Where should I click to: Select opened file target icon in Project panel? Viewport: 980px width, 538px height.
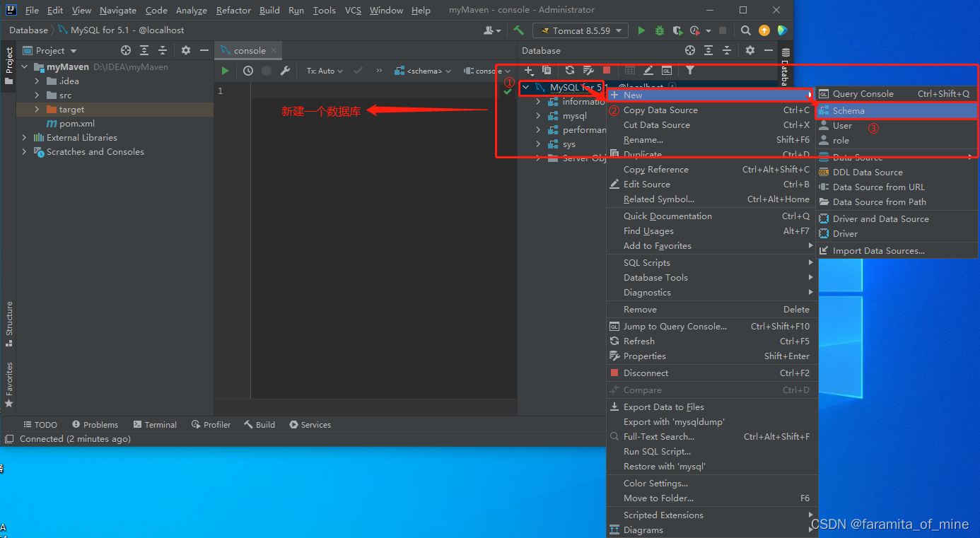click(x=126, y=50)
